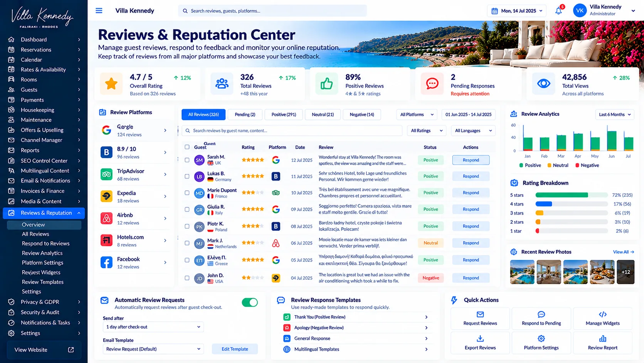Open the Last 6 Months dropdown
Screen dimensions: 644x363
pyautogui.click(x=615, y=115)
